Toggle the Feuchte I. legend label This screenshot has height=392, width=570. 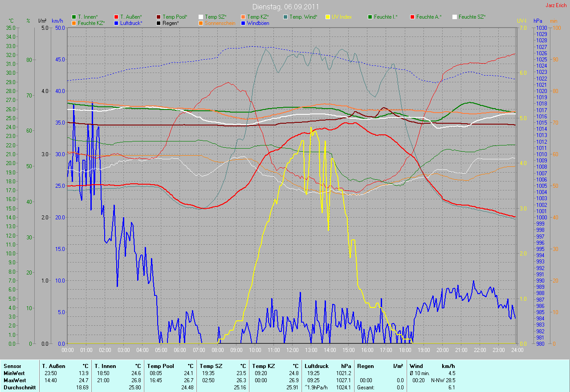pos(386,17)
